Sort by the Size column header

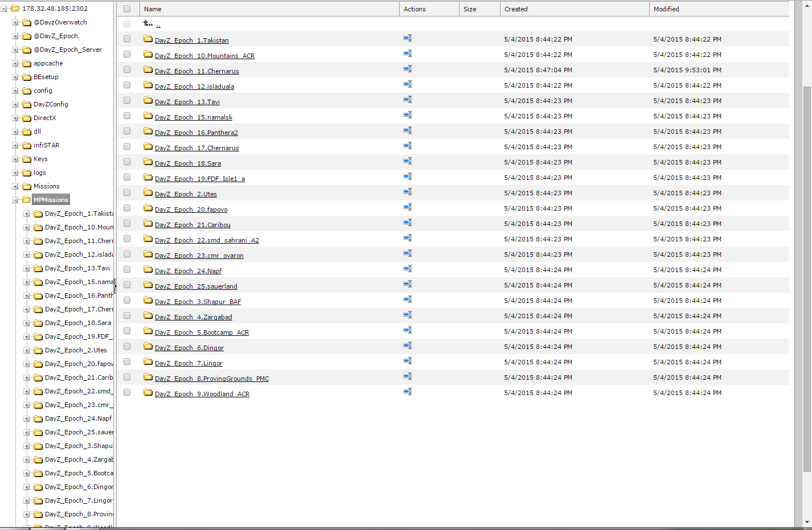(479, 9)
